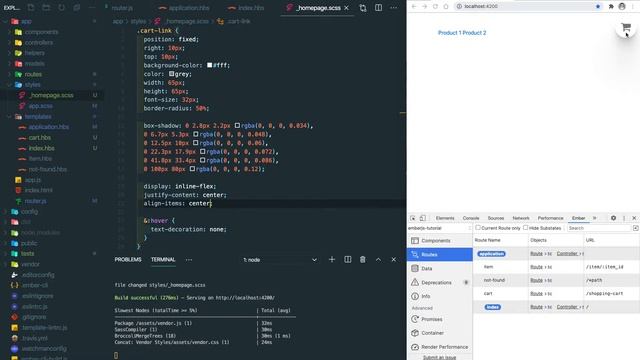The image size is (640, 360).
Task: Focus the Ember inspector Search field
Action: click(x=599, y=228)
